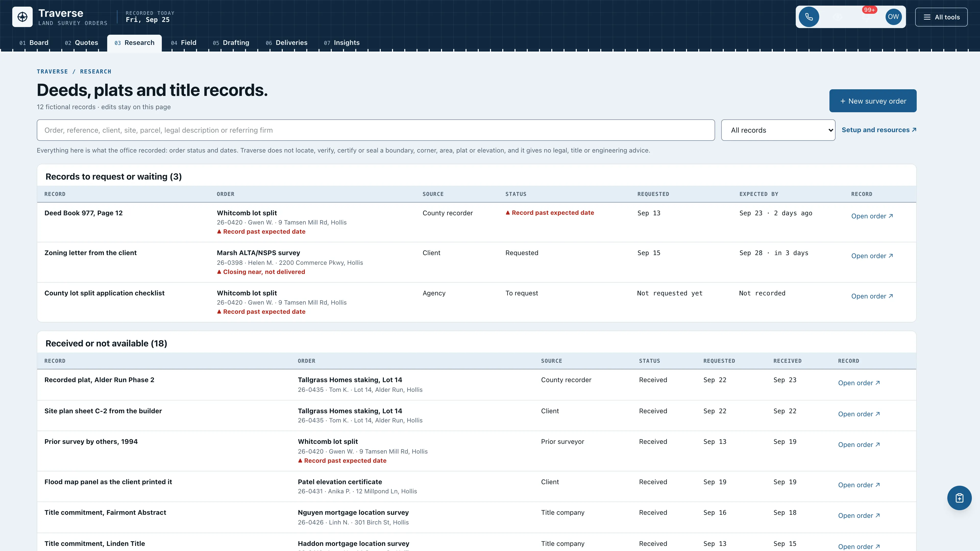Click the phone call icon in header
Screen dimensions: 980x551
point(809,17)
